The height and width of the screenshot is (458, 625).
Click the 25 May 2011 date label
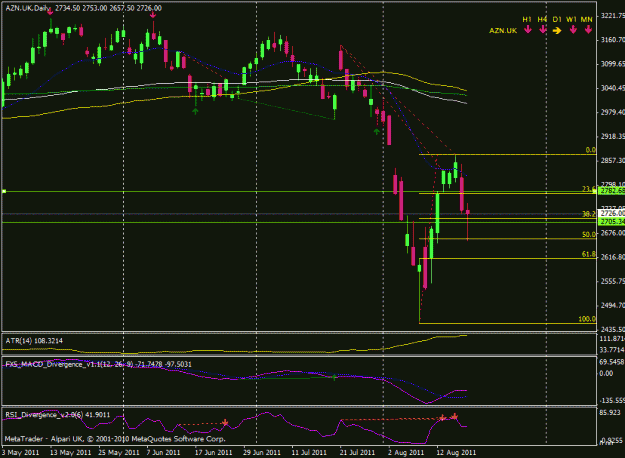[x=119, y=452]
